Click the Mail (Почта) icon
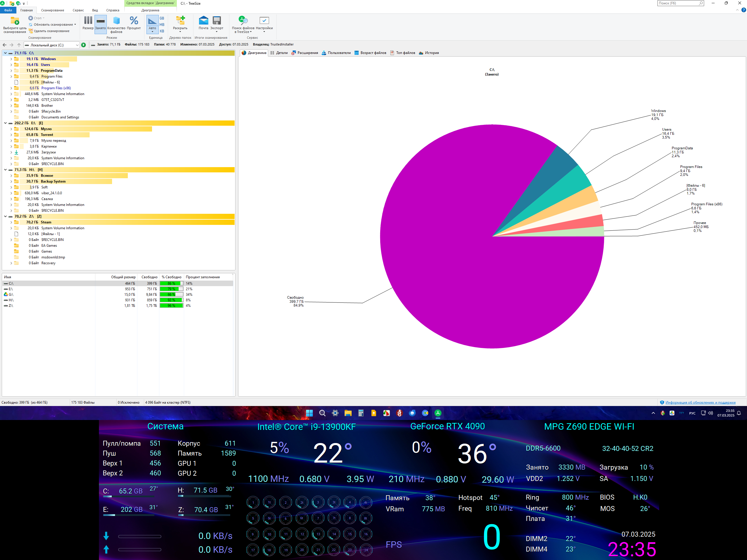Screen dimensions: 747x560 pyautogui.click(x=203, y=21)
